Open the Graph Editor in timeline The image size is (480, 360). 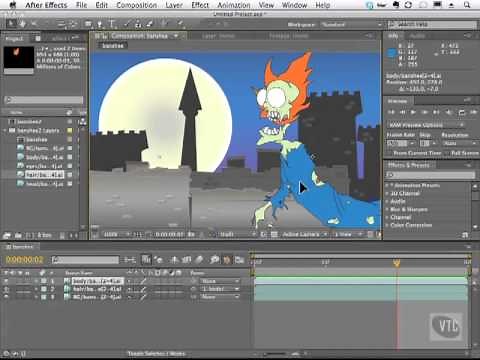click(x=239, y=260)
